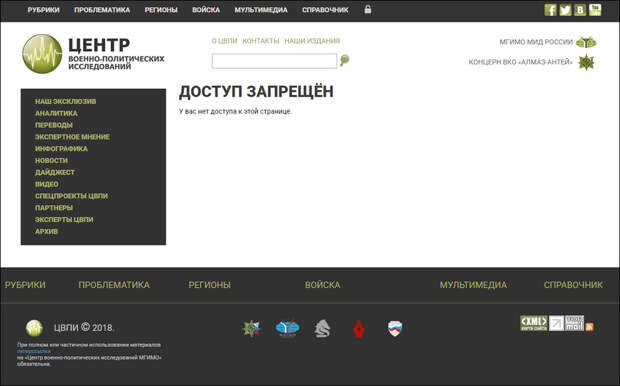Click the padlock login icon

368,9
